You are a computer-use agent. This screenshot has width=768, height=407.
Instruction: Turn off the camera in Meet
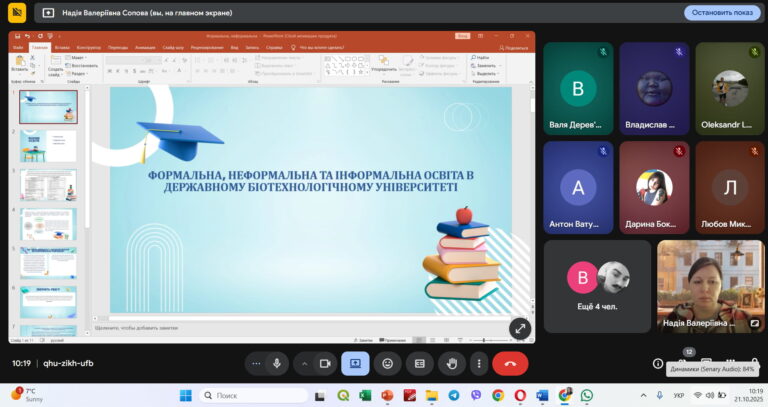[325, 363]
